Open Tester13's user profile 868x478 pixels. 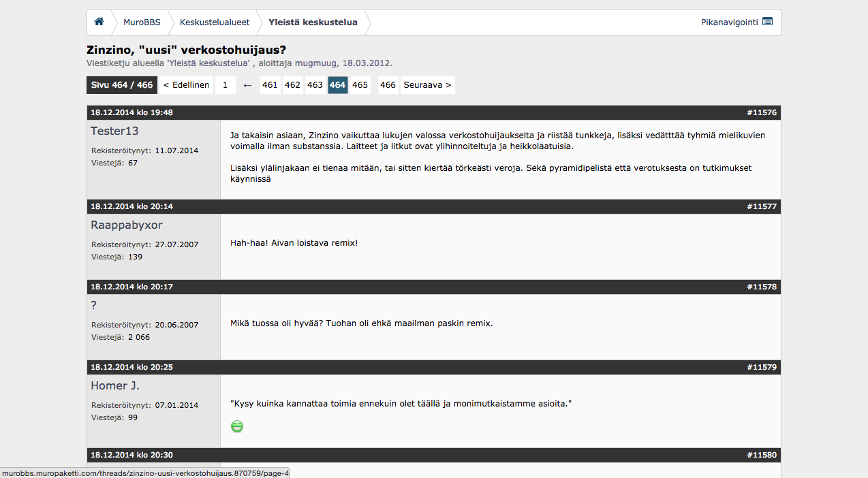[114, 130]
